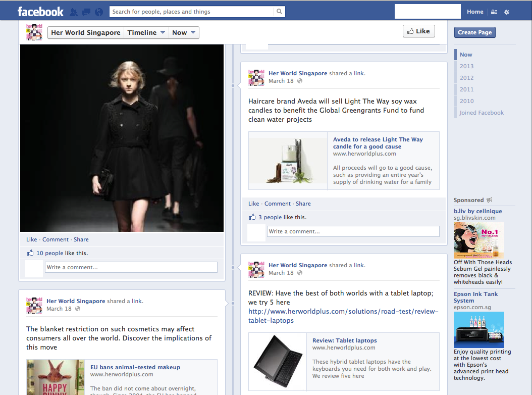Open b.liv by cellnique sponsored link
532x395 pixels.
tap(477, 211)
